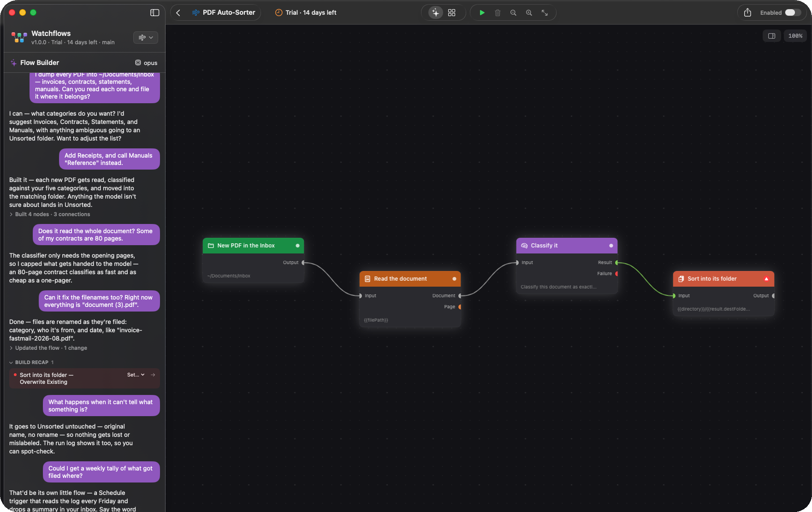Click the Flow Builder sparkle icon
This screenshot has height=512, width=812.
coord(14,63)
